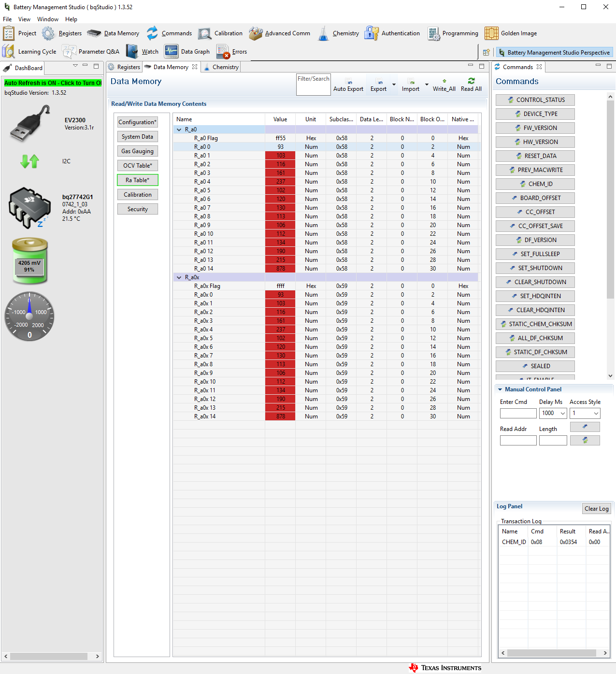This screenshot has width=616, height=674.
Task: Open the Help menu
Action: pos(71,19)
